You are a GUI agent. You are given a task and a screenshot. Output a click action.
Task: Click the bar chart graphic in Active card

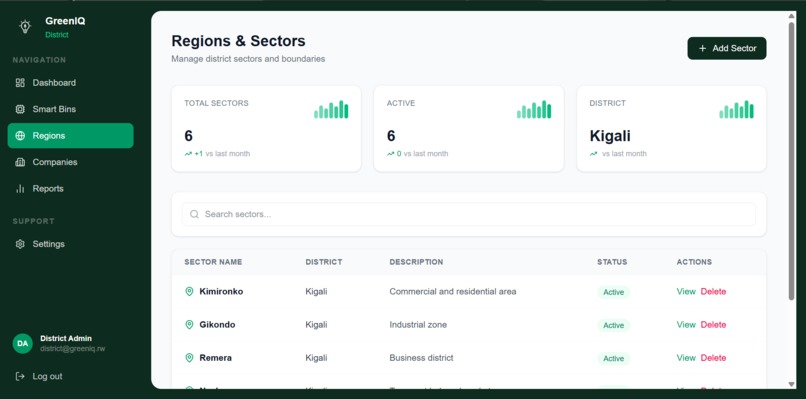pos(534,110)
